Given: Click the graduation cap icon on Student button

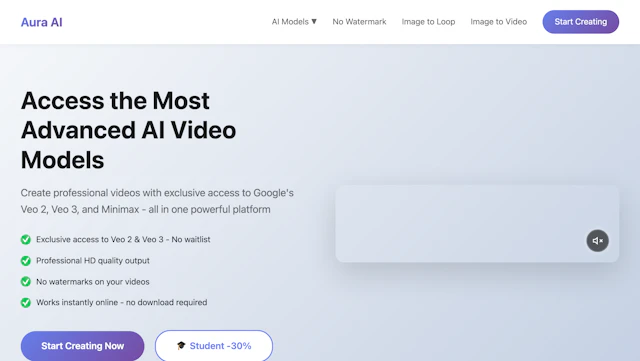Looking at the screenshot, I should click(181, 345).
